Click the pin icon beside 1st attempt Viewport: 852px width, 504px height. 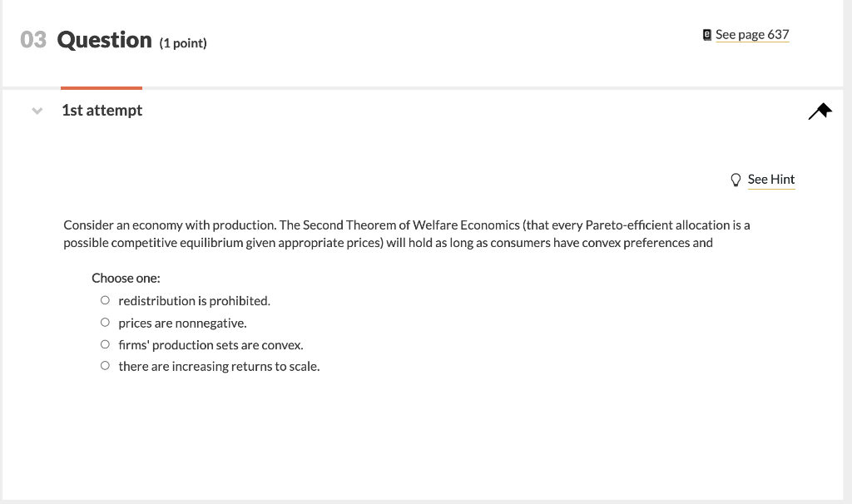[820, 111]
